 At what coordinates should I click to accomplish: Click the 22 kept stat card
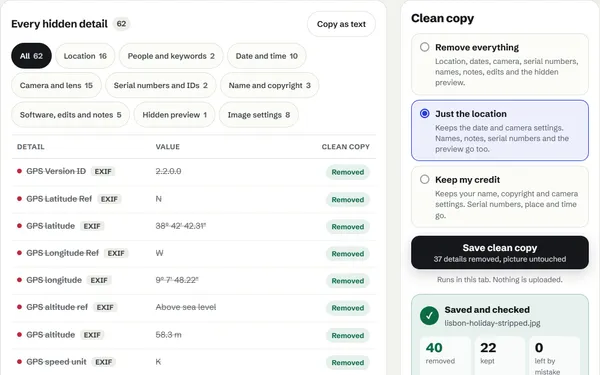pos(500,356)
